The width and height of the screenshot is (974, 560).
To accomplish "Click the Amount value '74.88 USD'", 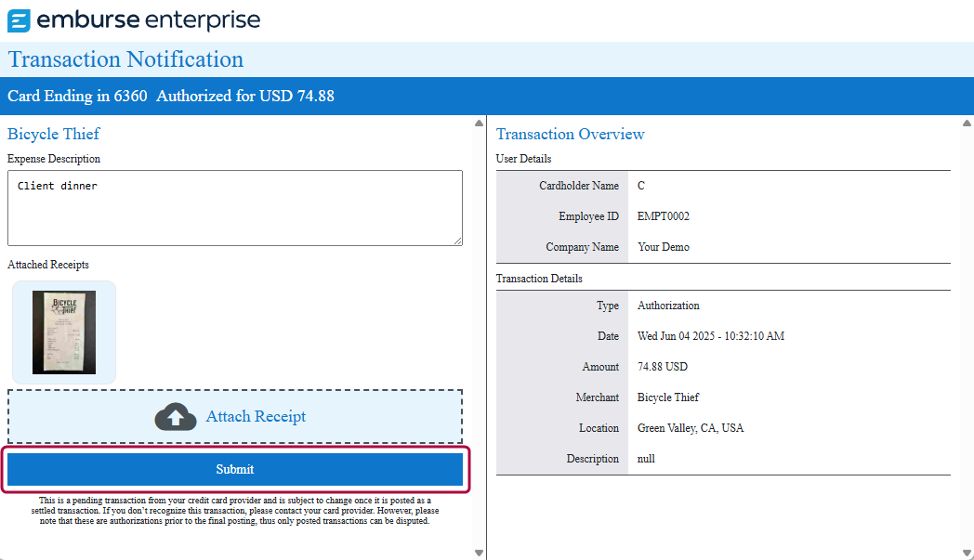I will pos(662,367).
